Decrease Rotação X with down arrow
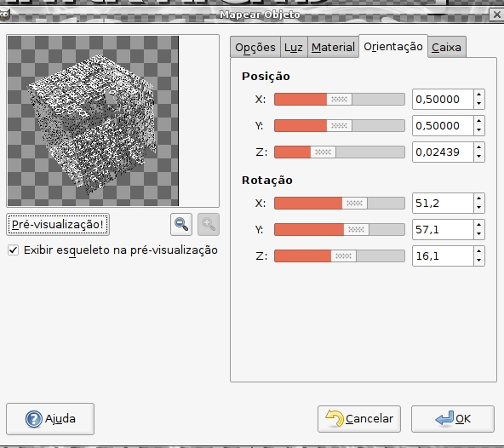Image resolution: width=504 pixels, height=448 pixels. pyautogui.click(x=479, y=208)
